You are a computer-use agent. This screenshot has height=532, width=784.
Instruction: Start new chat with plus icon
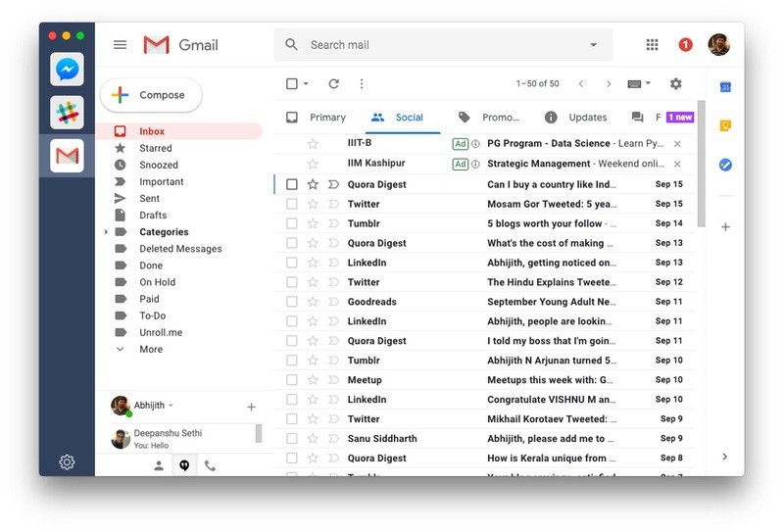click(252, 407)
